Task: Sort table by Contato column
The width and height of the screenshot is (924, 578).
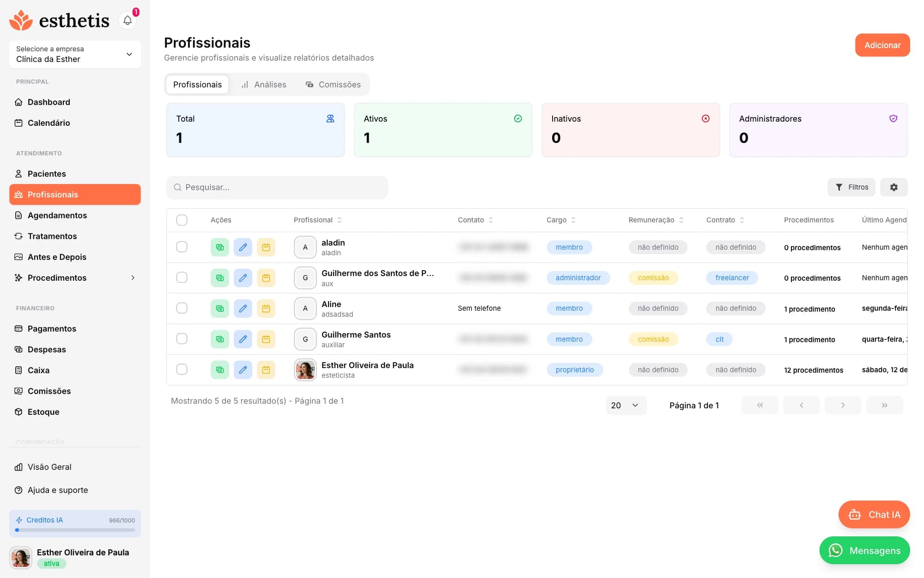Action: pos(475,220)
